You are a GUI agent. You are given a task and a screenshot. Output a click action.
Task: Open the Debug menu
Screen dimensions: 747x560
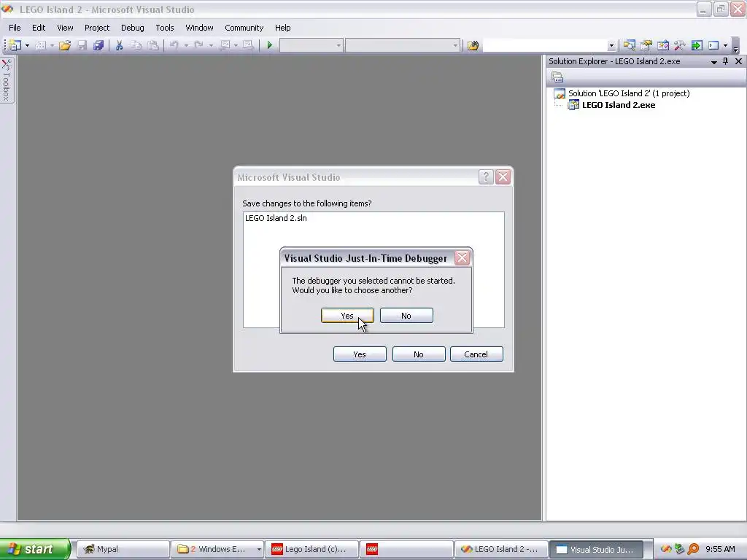(x=133, y=28)
